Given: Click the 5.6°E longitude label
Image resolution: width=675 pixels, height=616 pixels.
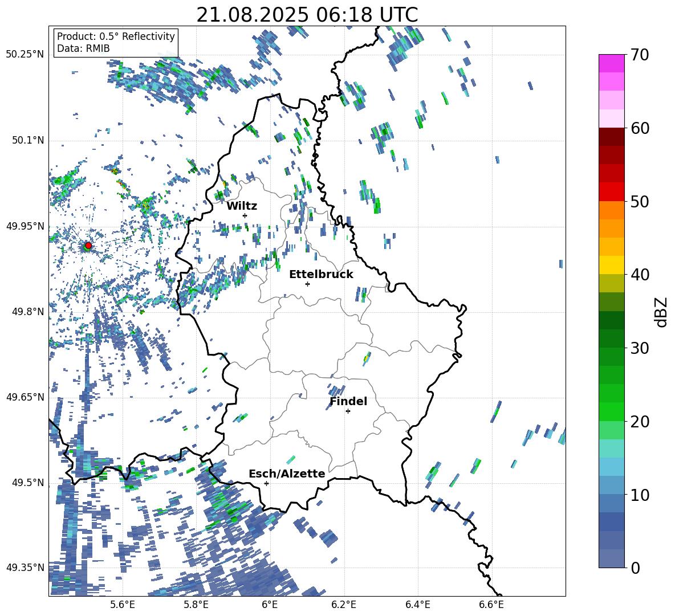Looking at the screenshot, I should (x=123, y=605).
